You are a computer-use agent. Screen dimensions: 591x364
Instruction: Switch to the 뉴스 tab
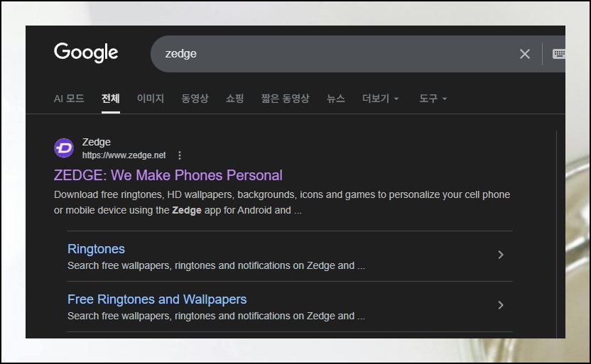point(336,99)
